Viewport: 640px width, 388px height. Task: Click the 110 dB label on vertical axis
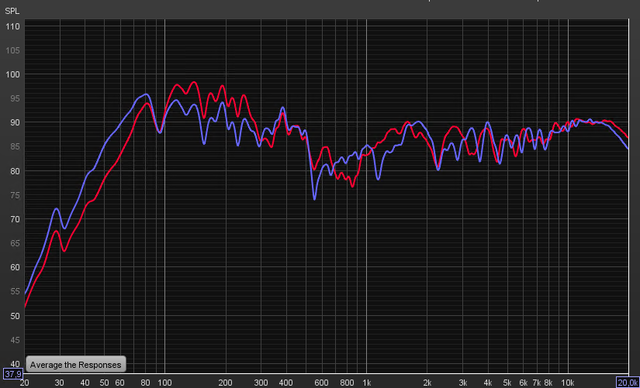pos(14,27)
